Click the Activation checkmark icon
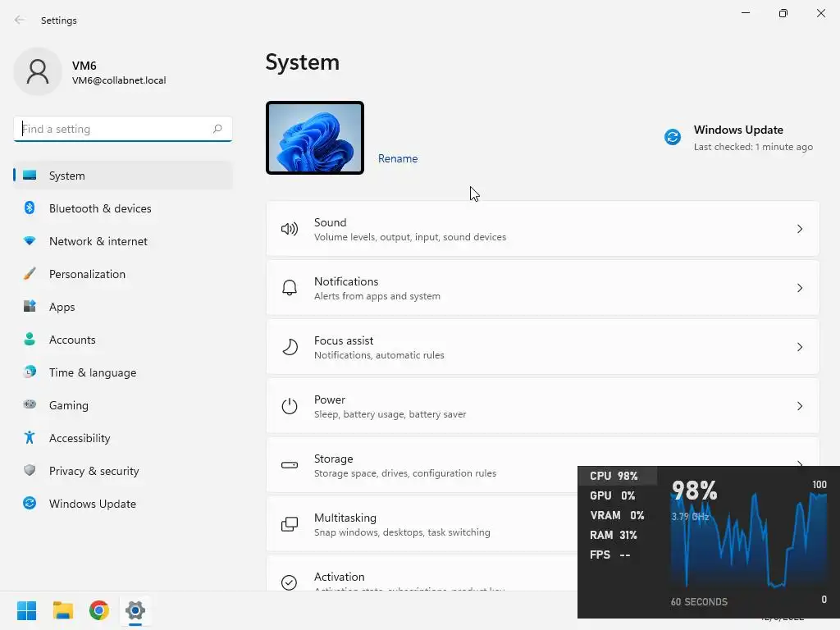This screenshot has width=840, height=630. coord(290,582)
